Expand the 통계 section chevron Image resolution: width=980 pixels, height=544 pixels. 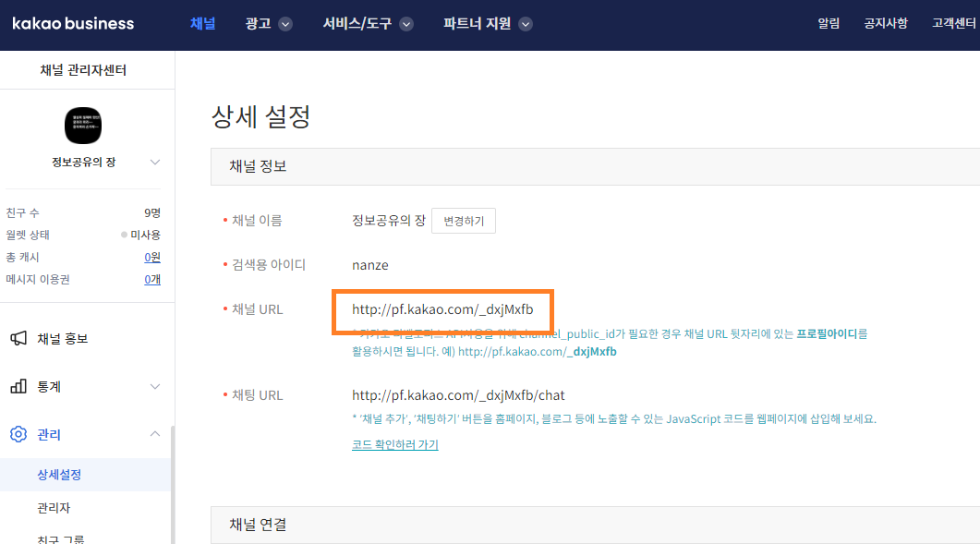point(155,386)
